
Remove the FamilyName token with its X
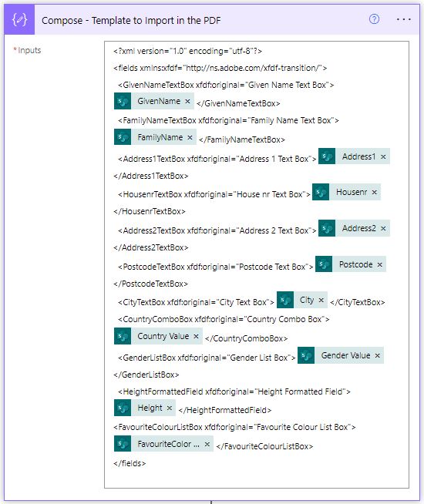[x=190, y=138]
